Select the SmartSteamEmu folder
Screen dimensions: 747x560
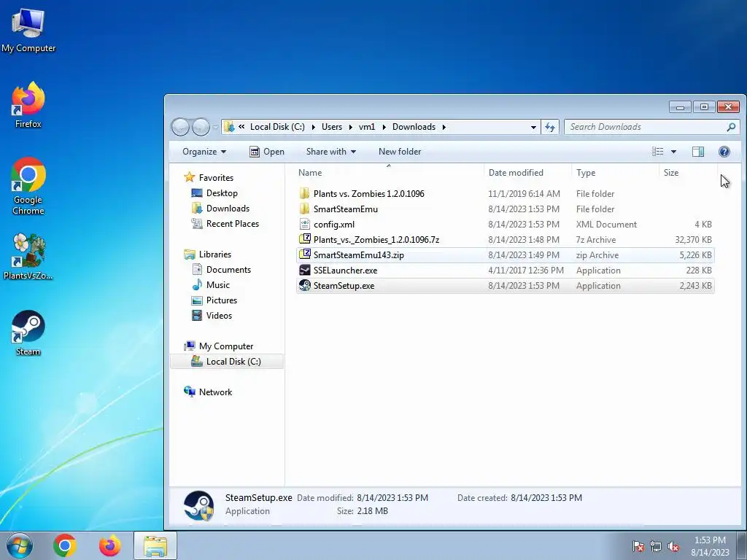pos(505,209)
